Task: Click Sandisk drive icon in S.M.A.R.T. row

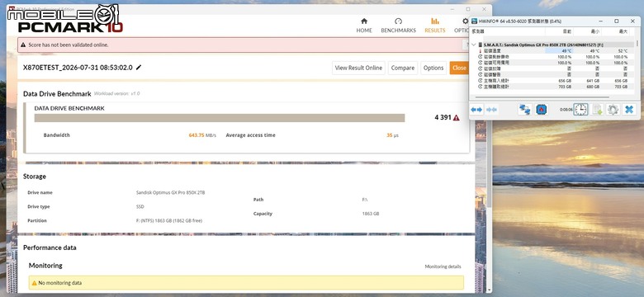Action: click(480, 45)
